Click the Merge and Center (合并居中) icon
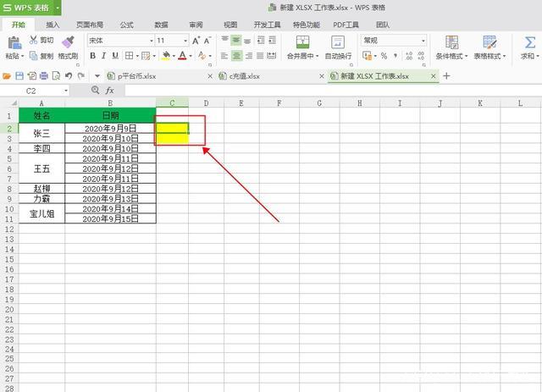The height and width of the screenshot is (392, 542). [x=302, y=42]
